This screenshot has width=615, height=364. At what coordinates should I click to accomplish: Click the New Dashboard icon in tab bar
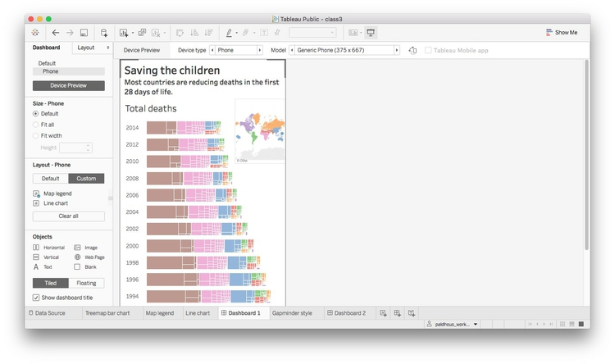click(x=397, y=313)
